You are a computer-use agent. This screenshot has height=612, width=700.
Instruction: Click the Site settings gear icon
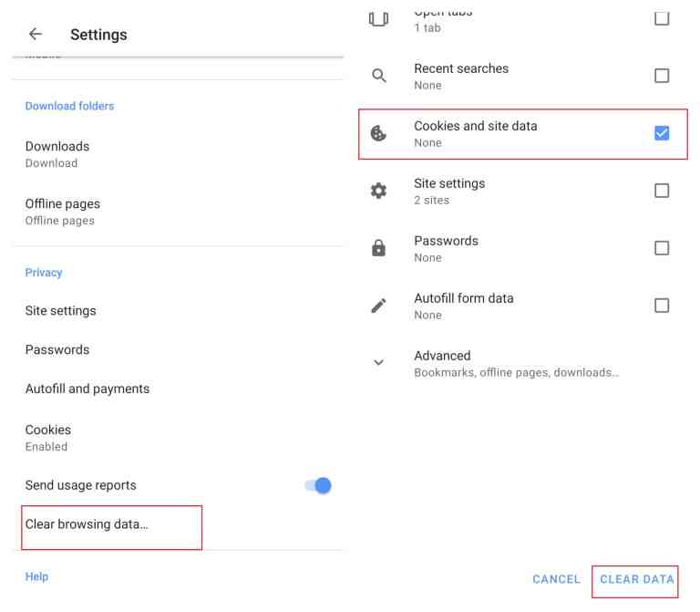(x=379, y=191)
